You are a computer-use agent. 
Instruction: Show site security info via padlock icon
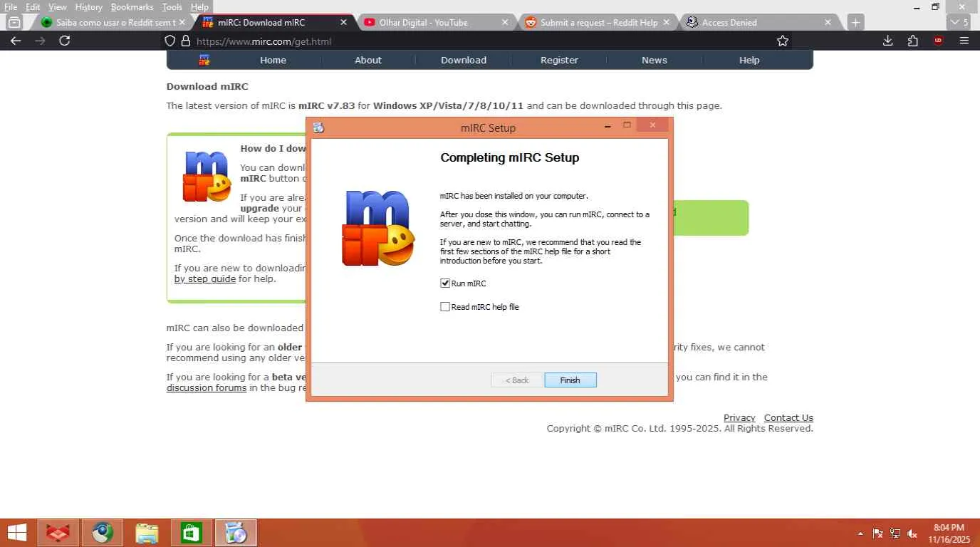tap(185, 41)
